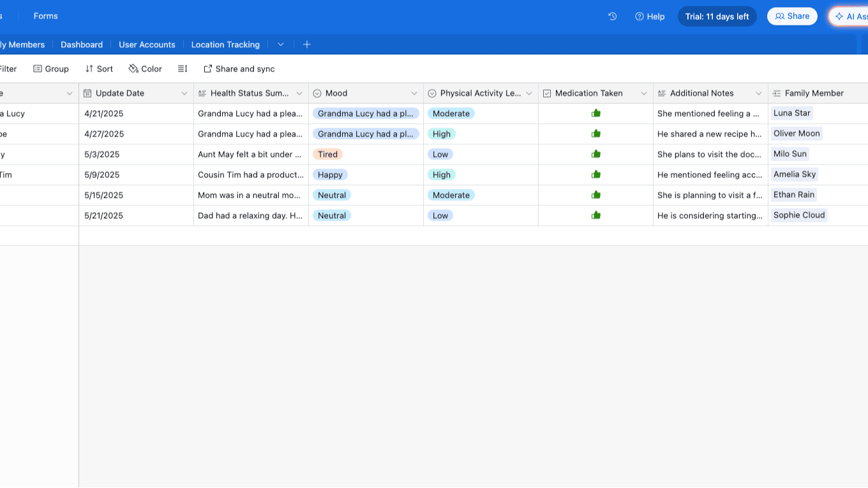Toggle Medication Taken for the 5/3/2025 row
The image size is (868, 488).
[596, 154]
